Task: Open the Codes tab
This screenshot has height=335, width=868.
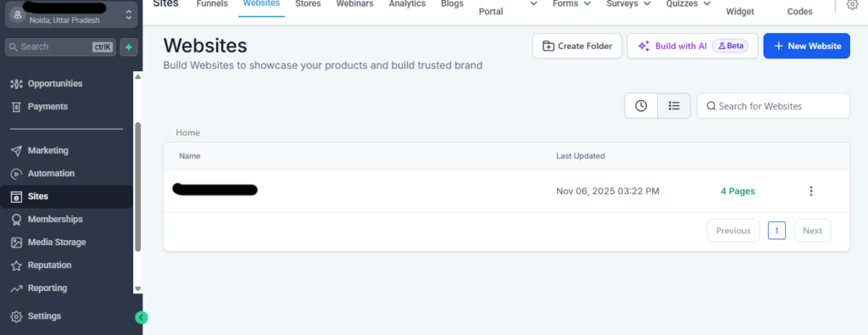Action: click(x=800, y=12)
